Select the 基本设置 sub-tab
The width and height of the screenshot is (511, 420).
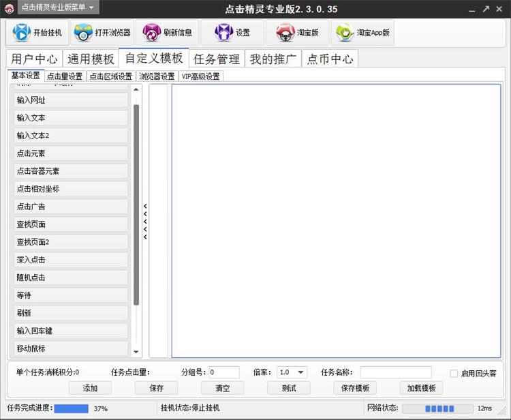coord(26,75)
